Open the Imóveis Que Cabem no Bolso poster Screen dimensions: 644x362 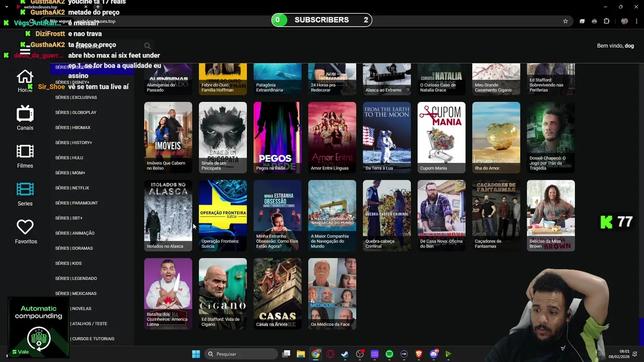[168, 138]
